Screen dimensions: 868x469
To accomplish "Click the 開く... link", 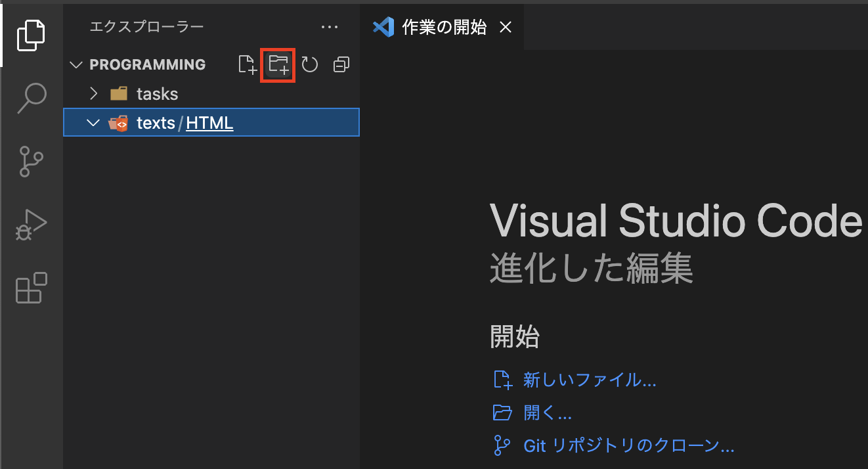I will [548, 413].
